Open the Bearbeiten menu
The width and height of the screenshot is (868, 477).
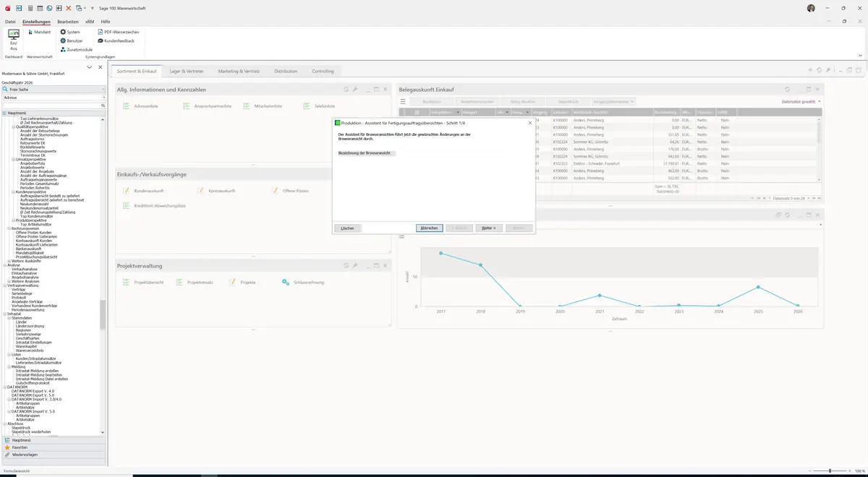coord(67,22)
